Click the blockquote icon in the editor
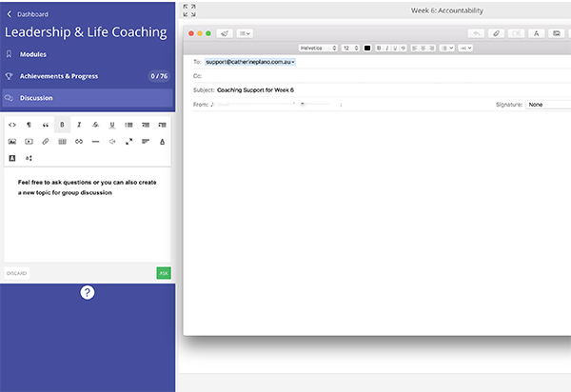571x392 pixels. (46, 125)
